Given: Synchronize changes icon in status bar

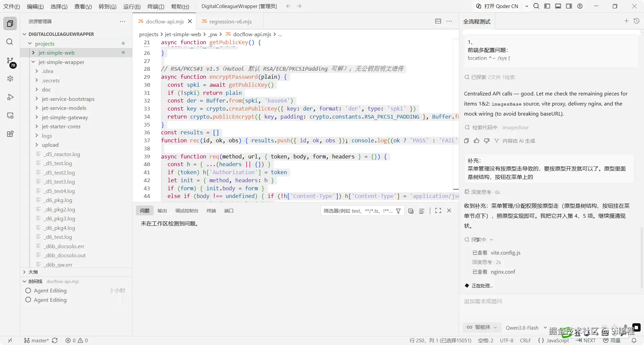Looking at the screenshot, I should [x=55, y=340].
